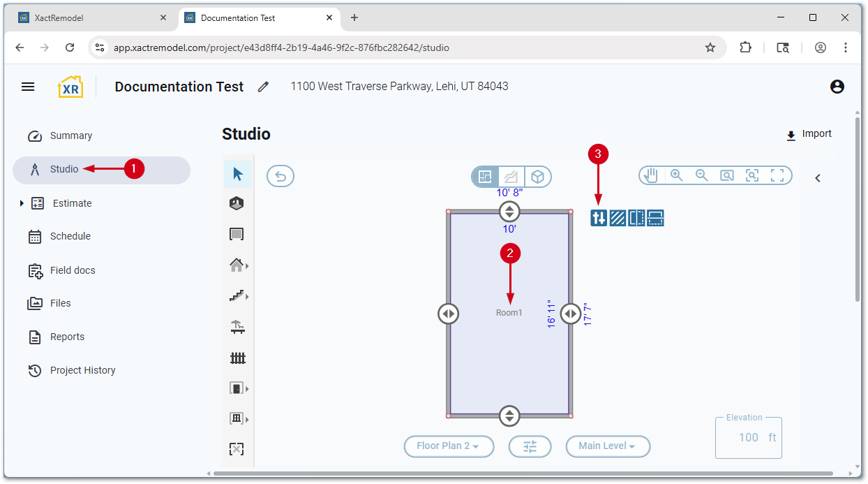Viewport: 868px width, 484px height.
Task: Open the Main Level dropdown
Action: tap(607, 446)
